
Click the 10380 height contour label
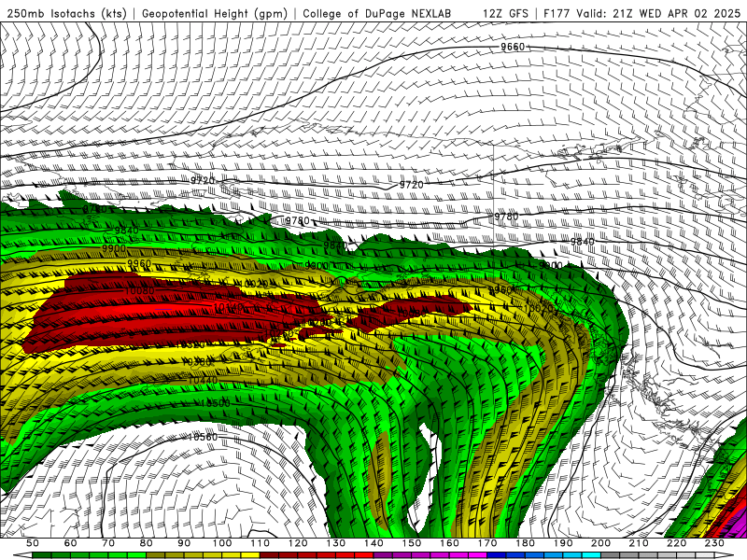[x=196, y=362]
